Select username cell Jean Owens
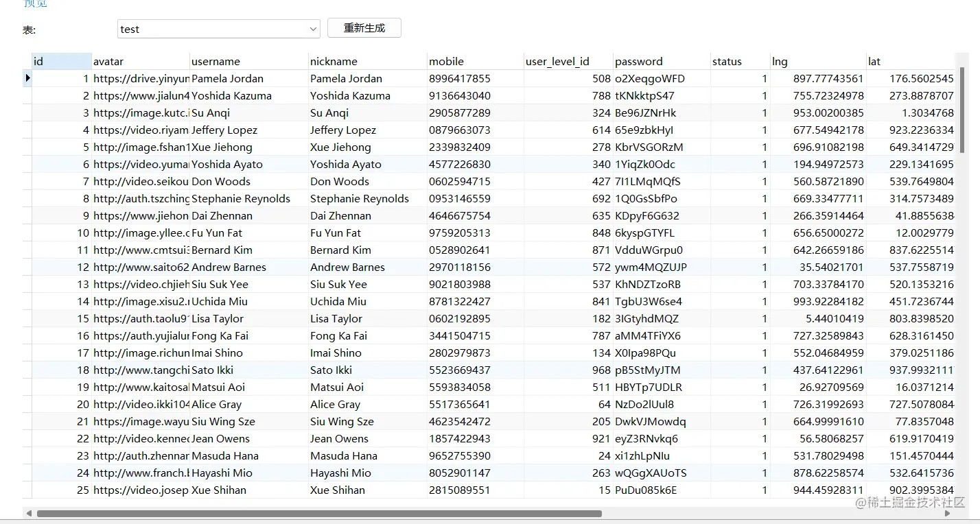Image resolution: width=980 pixels, height=524 pixels. click(249, 438)
